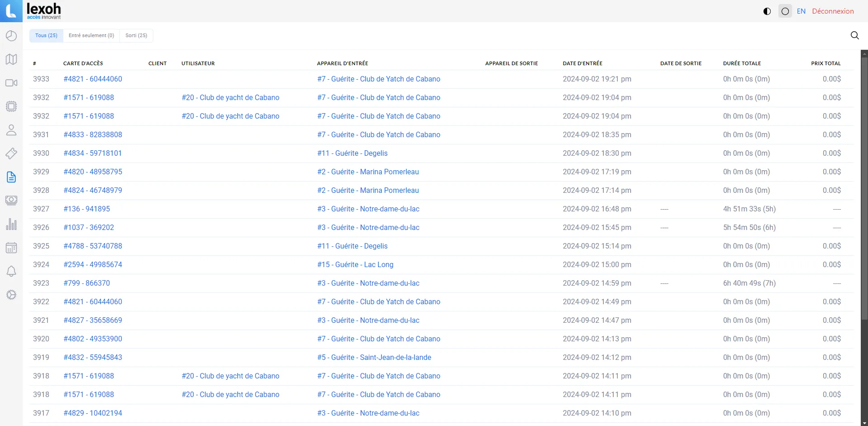Toggle the empty circle light theme button
The width and height of the screenshot is (868, 426).
pyautogui.click(x=785, y=11)
